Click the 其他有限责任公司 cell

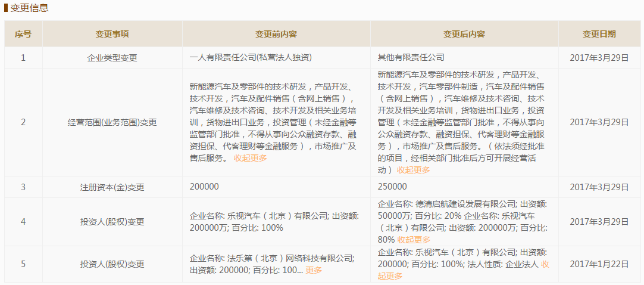click(x=464, y=58)
